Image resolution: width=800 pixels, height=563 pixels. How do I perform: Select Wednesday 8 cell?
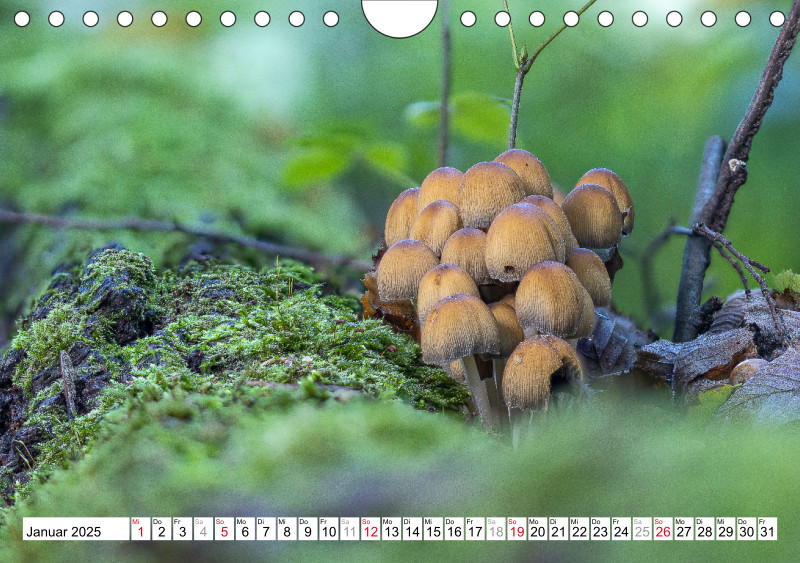pos(287,529)
